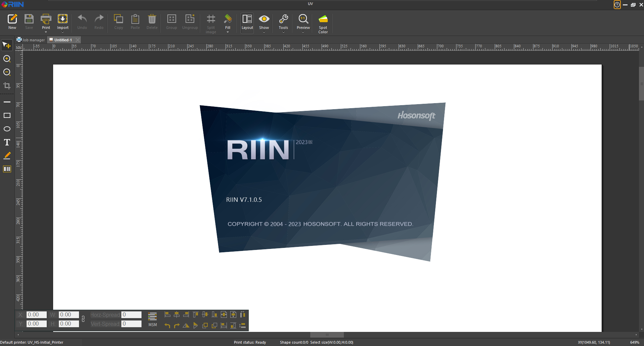Image resolution: width=644 pixels, height=346 pixels.
Task: Select the arrow move/selection tool
Action: pyautogui.click(x=7, y=45)
